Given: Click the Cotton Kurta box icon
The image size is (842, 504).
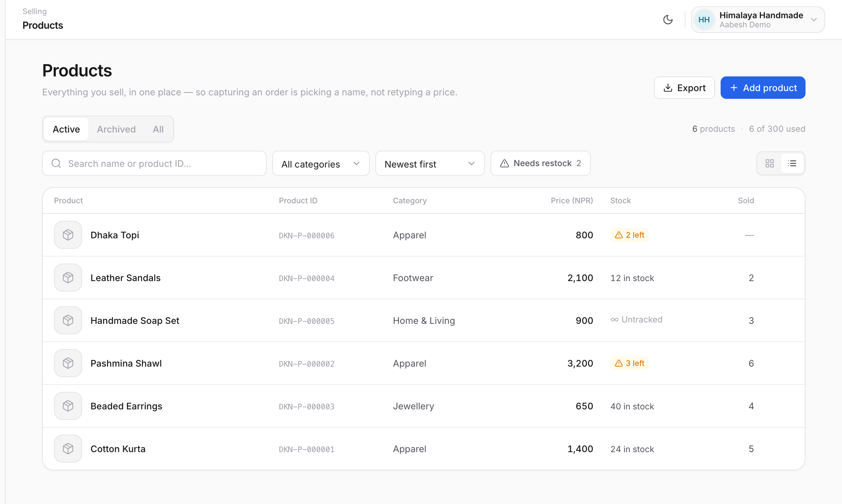Looking at the screenshot, I should 68,449.
